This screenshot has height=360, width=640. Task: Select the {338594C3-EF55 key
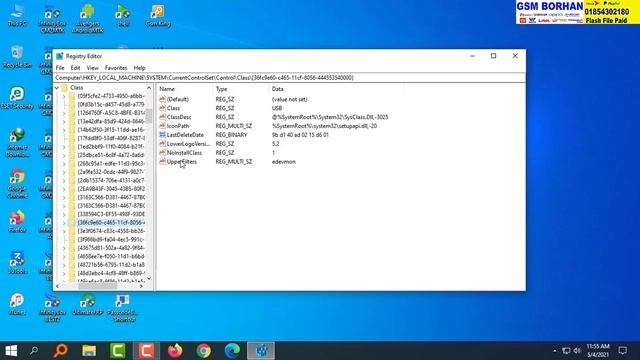[x=111, y=214]
